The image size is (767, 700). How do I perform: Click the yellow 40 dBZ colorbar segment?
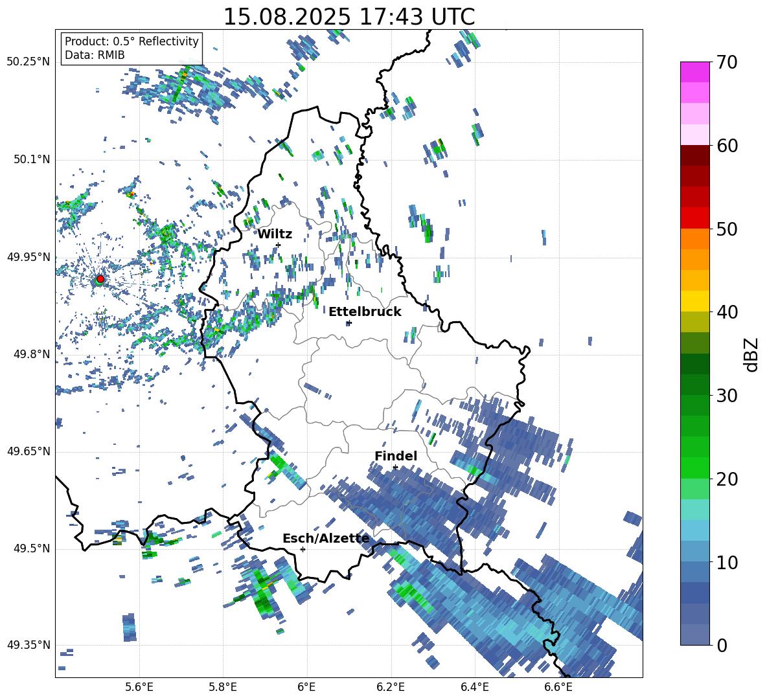point(695,301)
